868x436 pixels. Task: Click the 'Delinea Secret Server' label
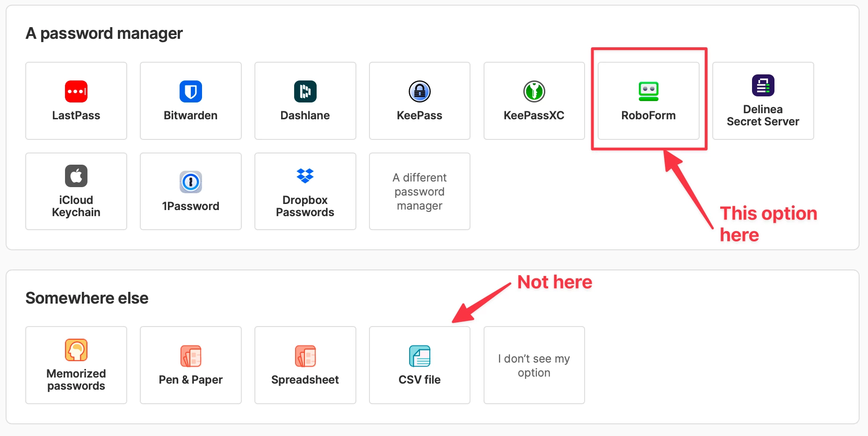click(763, 116)
